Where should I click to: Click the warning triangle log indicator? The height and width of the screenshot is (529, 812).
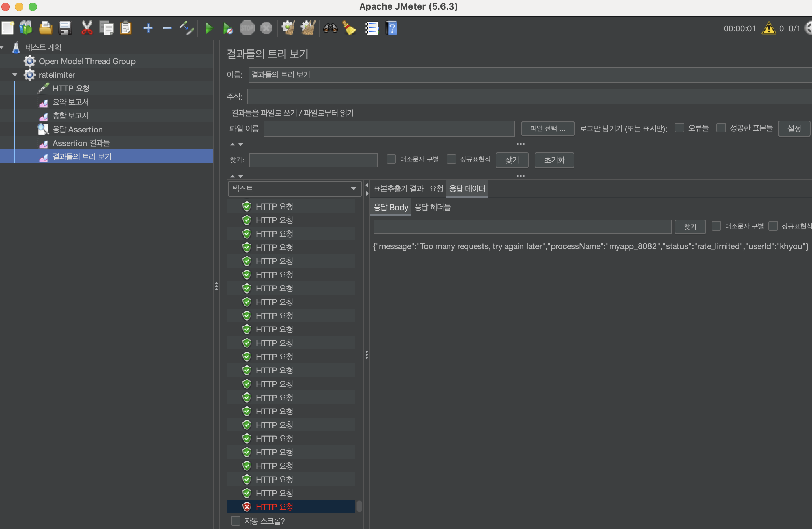(x=769, y=28)
